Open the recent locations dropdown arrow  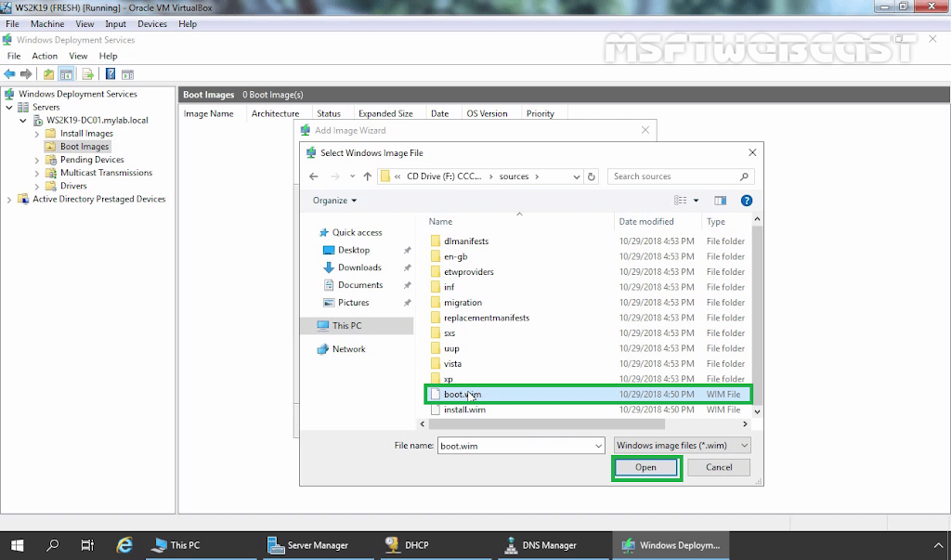coord(352,176)
